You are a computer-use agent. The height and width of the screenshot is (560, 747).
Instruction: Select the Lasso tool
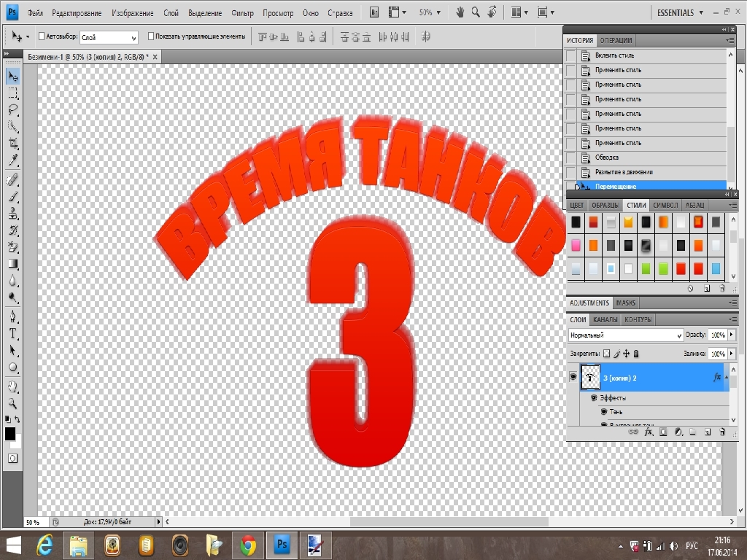point(13,110)
